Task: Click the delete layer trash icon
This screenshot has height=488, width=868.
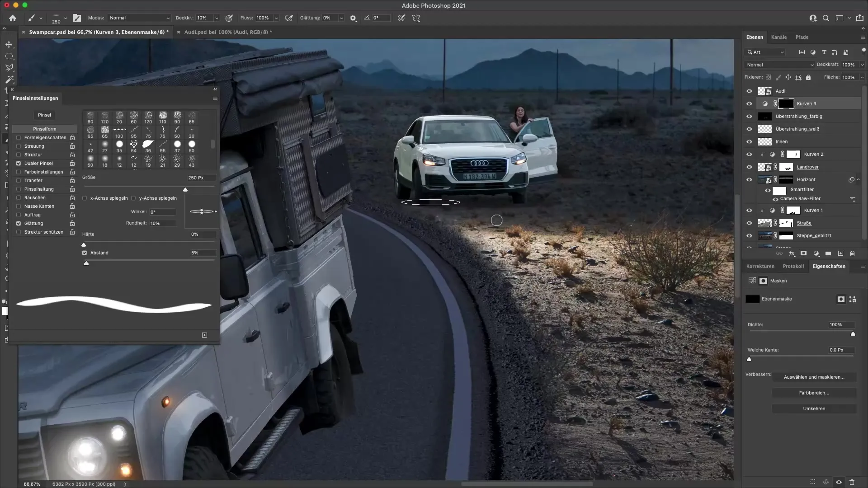Action: [x=852, y=253]
